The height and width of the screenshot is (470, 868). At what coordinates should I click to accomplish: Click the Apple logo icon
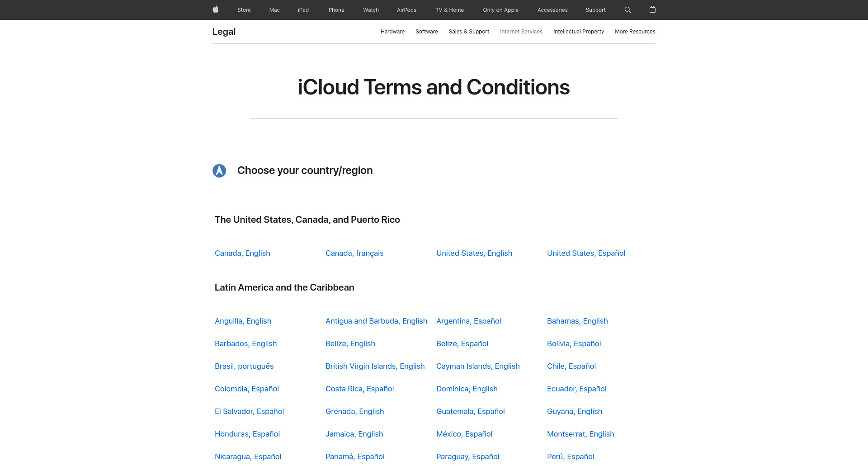(x=216, y=9)
